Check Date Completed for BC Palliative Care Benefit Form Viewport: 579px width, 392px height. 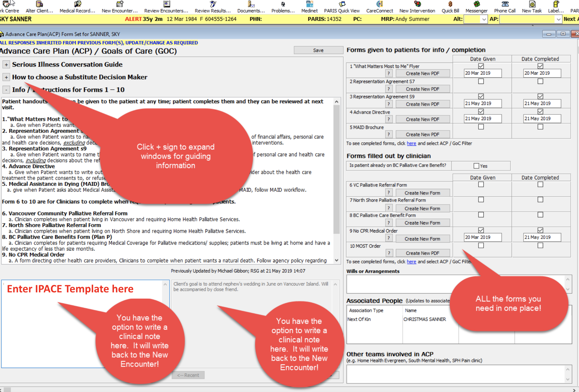(x=540, y=215)
